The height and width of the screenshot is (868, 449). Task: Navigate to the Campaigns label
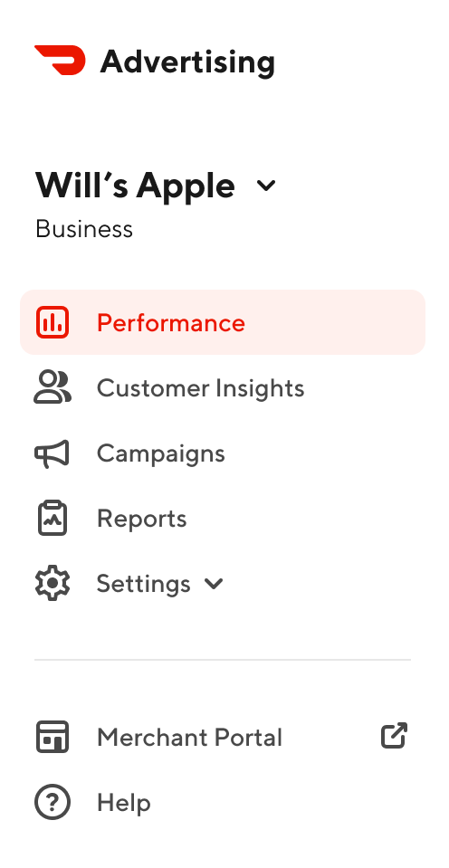[x=161, y=454]
